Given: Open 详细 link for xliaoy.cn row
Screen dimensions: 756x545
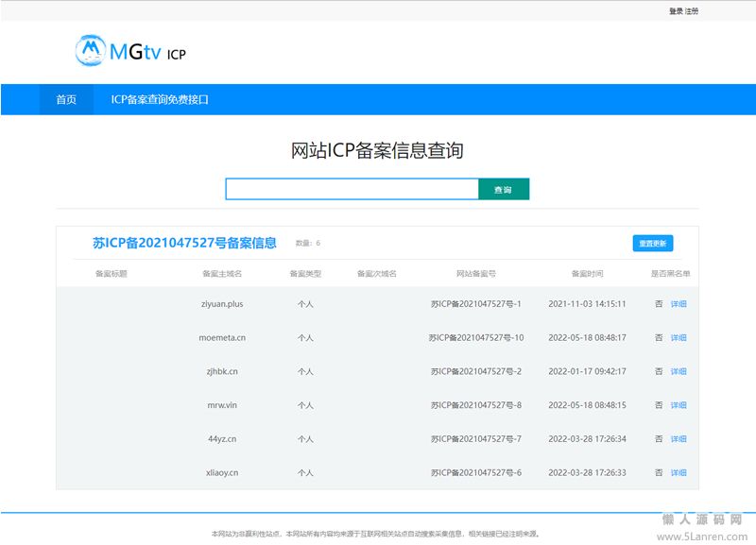Looking at the screenshot, I should click(x=679, y=473).
